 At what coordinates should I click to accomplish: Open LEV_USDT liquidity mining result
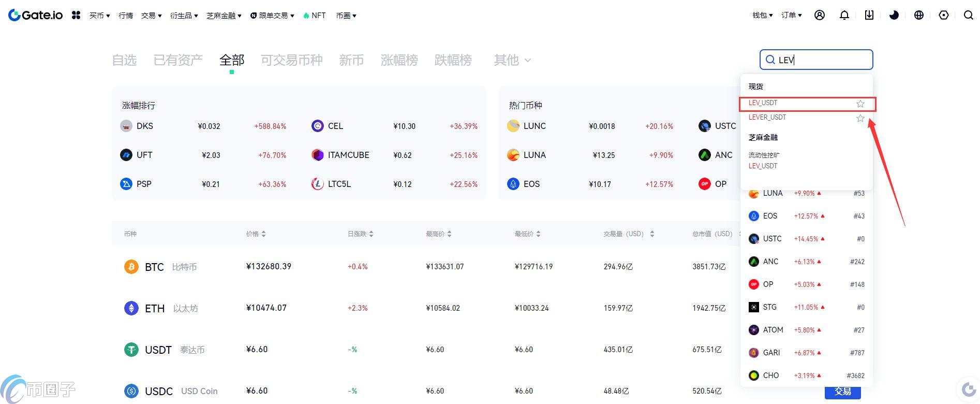coord(763,166)
